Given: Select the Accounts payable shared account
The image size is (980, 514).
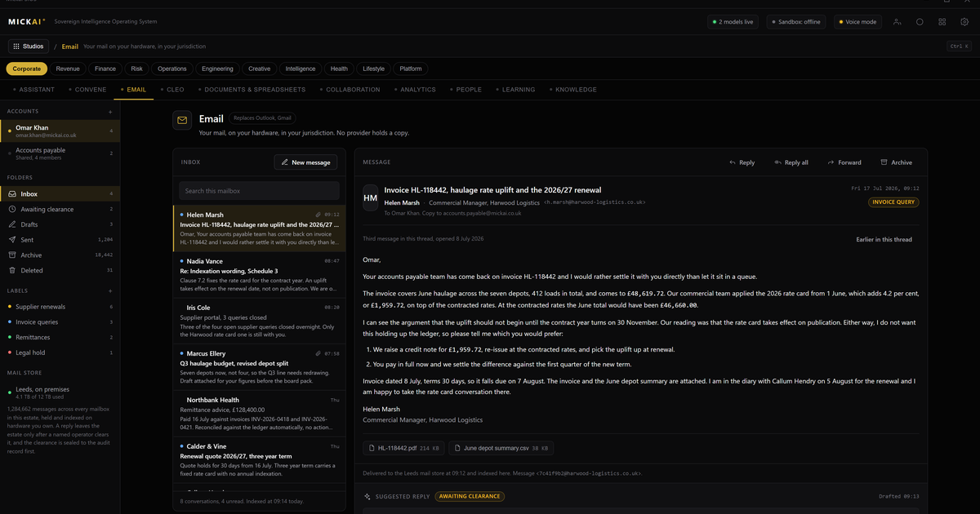Looking at the screenshot, I should coord(60,153).
